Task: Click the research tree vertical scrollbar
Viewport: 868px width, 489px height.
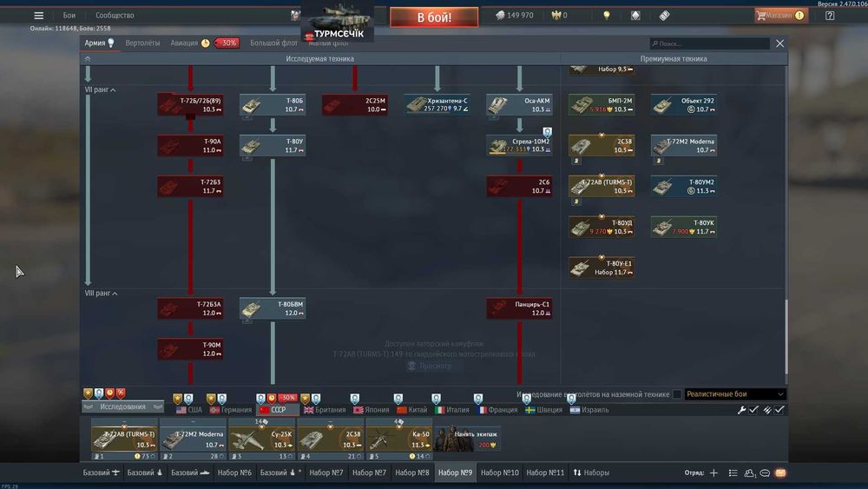Action: click(786, 336)
